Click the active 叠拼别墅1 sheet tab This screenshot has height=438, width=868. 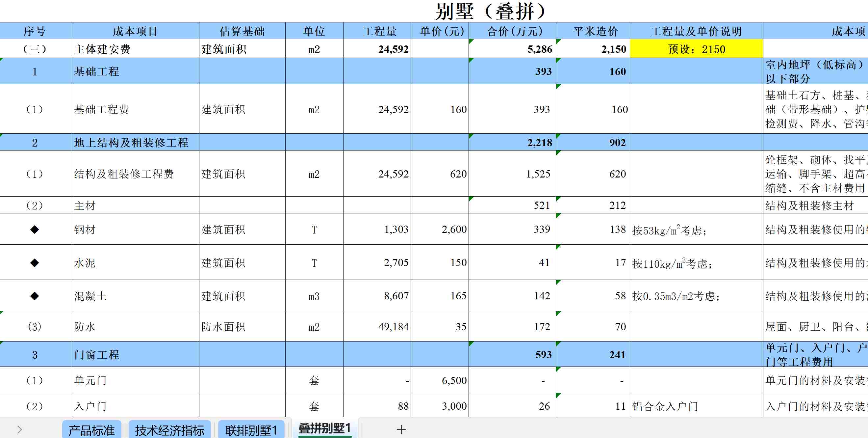pyautogui.click(x=324, y=429)
